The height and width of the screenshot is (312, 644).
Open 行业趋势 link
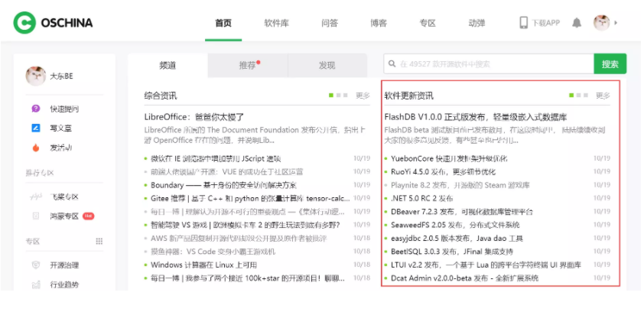[64, 284]
